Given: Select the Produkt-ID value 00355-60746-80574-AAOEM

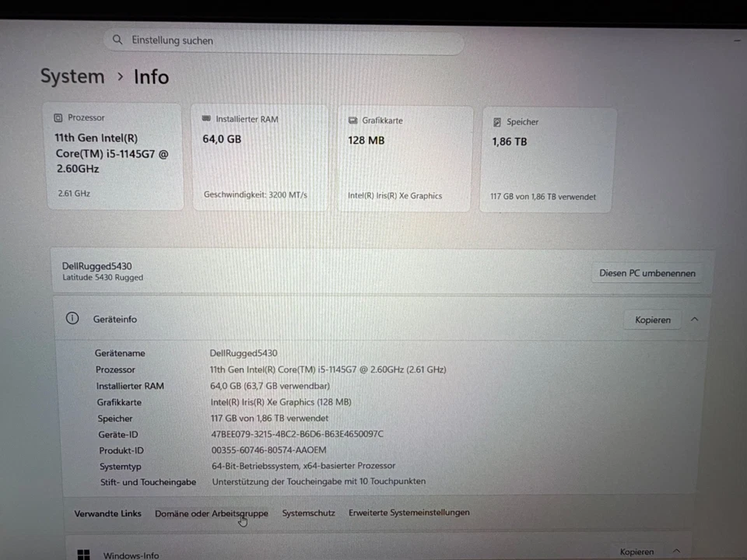Looking at the screenshot, I should tap(268, 450).
